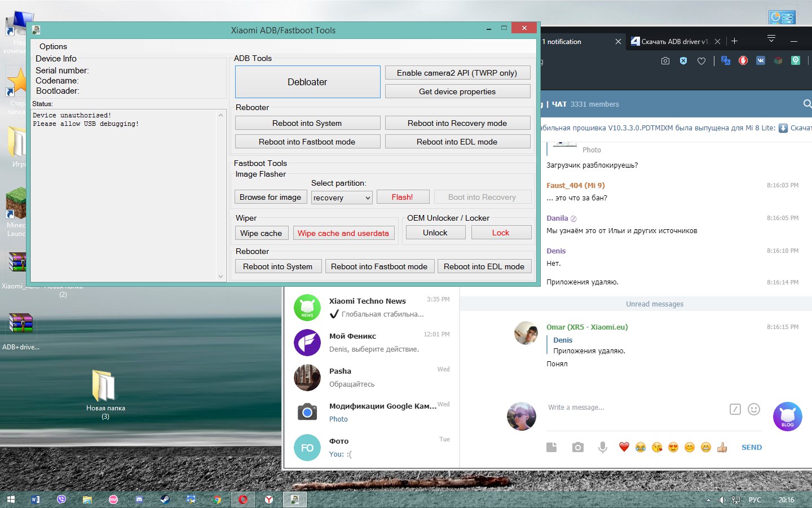The width and height of the screenshot is (812, 508).
Task: Click ADB Reboot into Fastboot mode button
Action: coord(307,142)
